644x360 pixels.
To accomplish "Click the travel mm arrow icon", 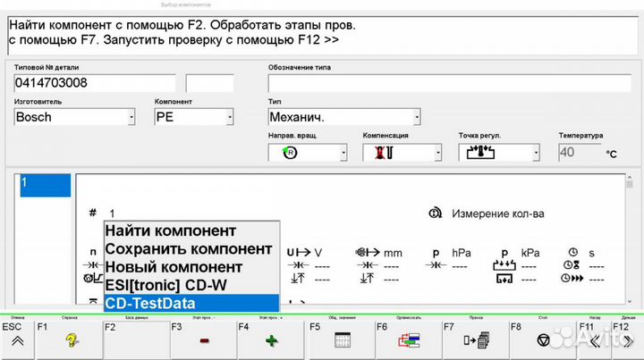I will (x=368, y=252).
